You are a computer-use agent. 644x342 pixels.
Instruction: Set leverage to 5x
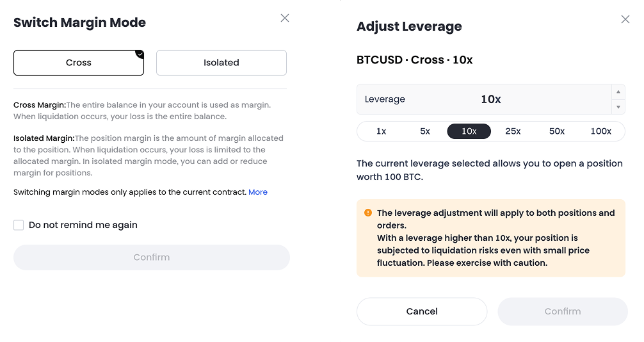425,131
